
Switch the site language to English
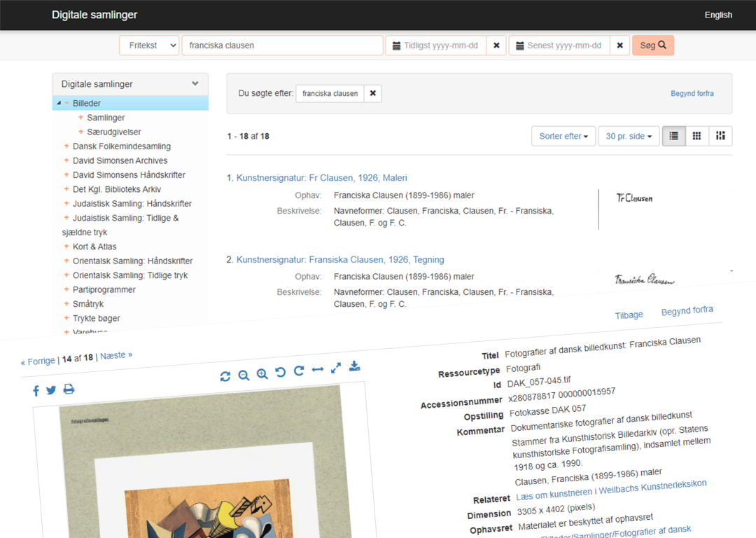[x=718, y=15]
